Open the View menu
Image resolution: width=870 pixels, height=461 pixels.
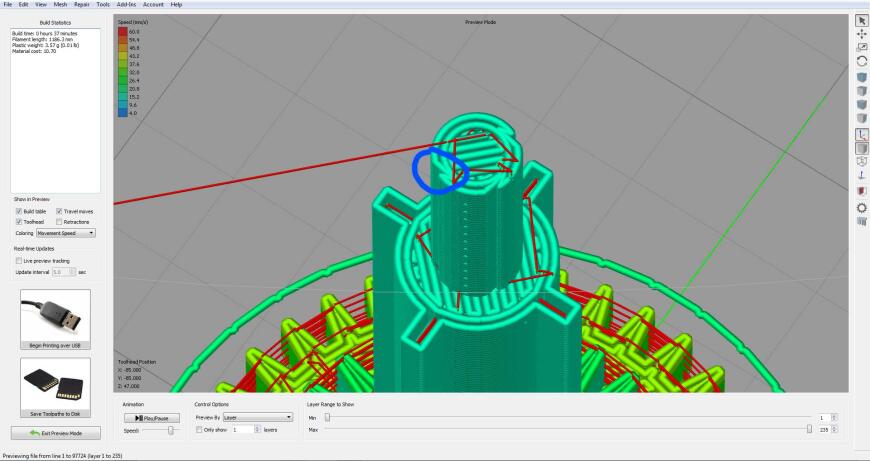(x=41, y=4)
